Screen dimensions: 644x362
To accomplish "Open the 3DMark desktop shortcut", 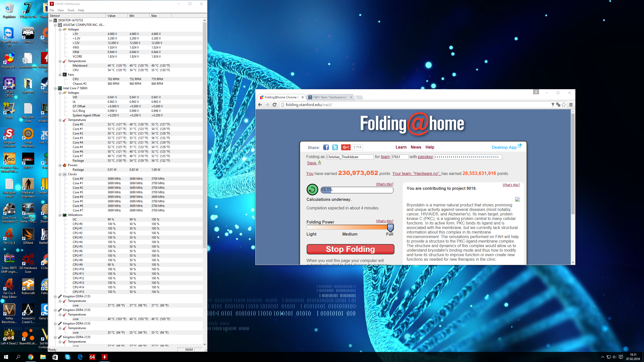I will (28, 236).
